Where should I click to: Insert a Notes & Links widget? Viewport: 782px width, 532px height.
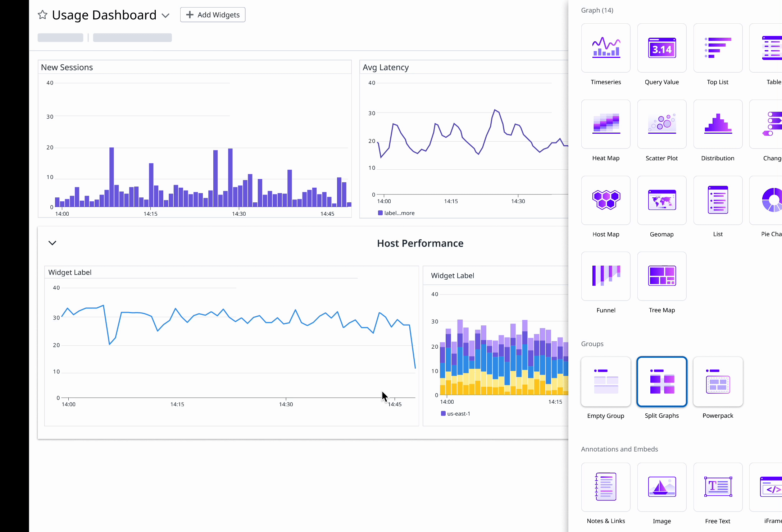(606, 487)
